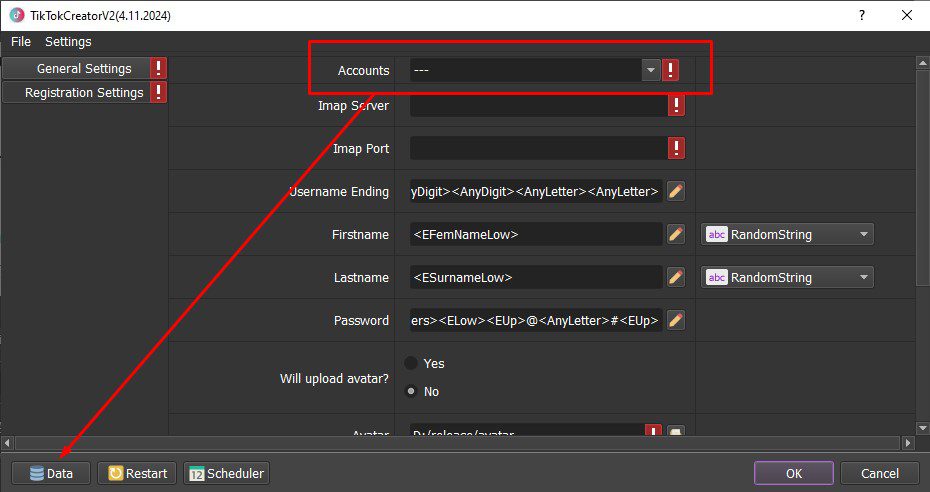
Task: Select Yes for Will upload avatar
Action: [x=411, y=363]
